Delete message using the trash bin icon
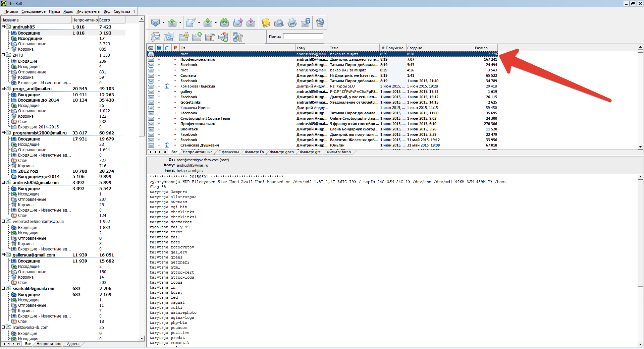Viewport: 644px width, 349px height. [x=320, y=23]
